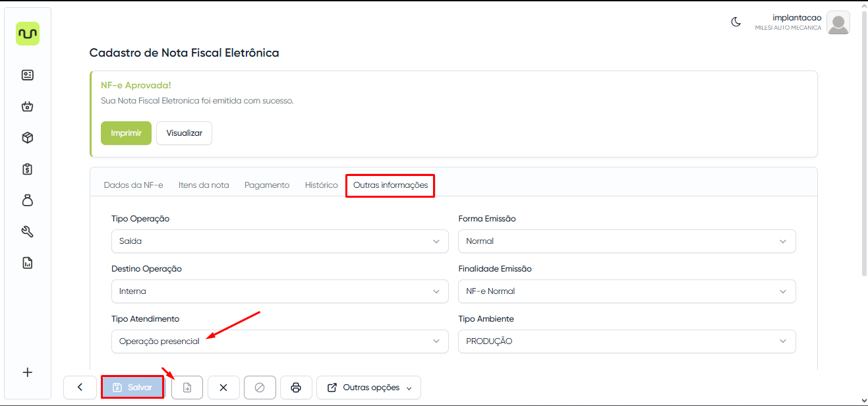Expand the Forma Emissão dropdown

(x=626, y=241)
